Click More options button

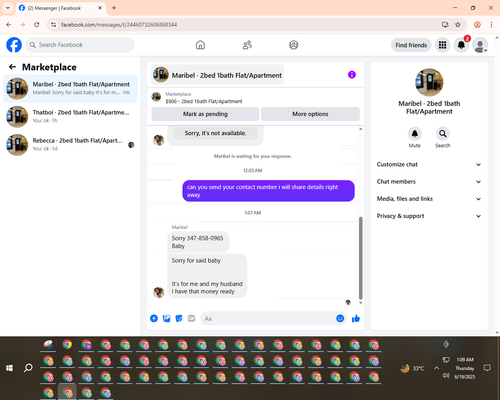310,114
